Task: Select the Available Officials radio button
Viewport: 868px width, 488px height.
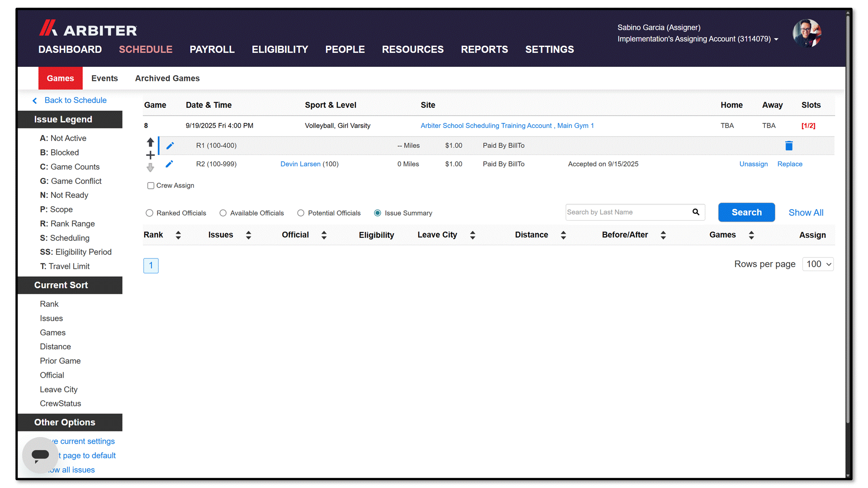Action: point(223,213)
